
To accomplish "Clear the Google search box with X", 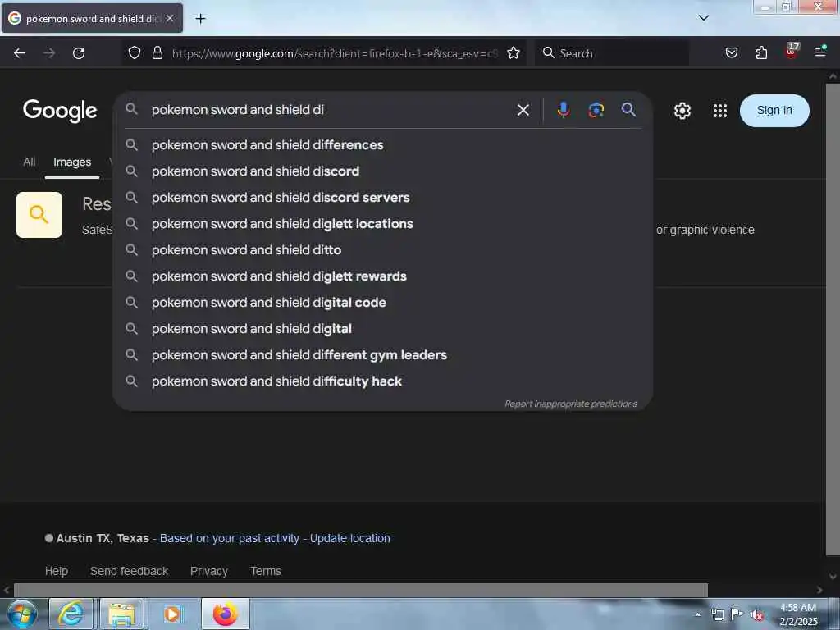I will (x=523, y=110).
